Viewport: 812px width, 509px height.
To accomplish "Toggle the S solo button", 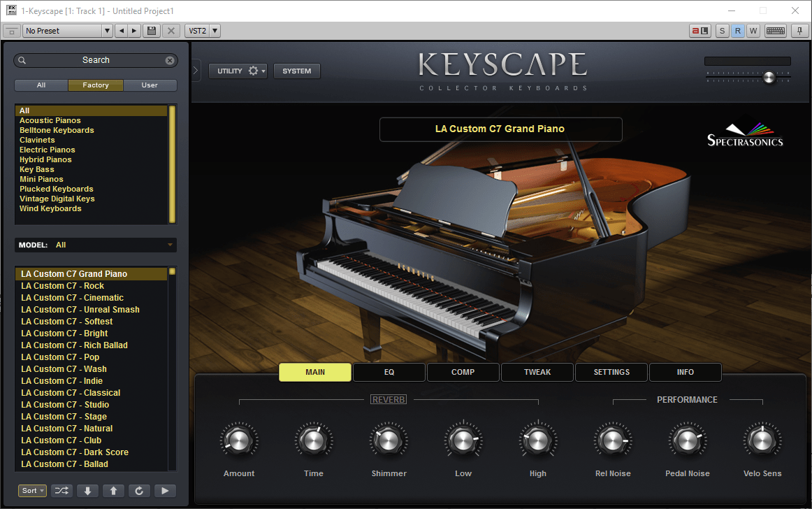I will [x=722, y=31].
